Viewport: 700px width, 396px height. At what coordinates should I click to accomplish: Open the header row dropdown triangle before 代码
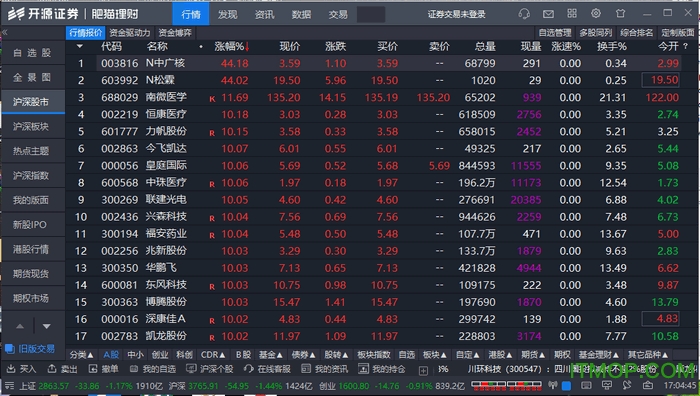pyautogui.click(x=79, y=46)
